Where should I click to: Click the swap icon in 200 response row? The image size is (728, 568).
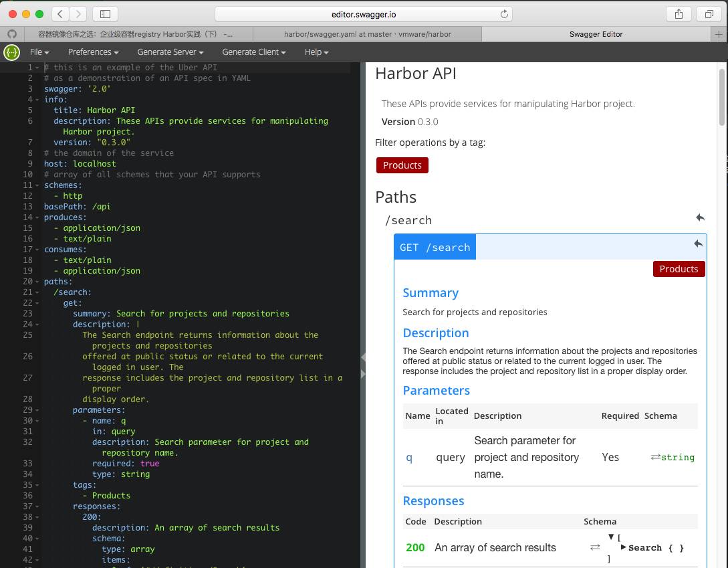(595, 547)
